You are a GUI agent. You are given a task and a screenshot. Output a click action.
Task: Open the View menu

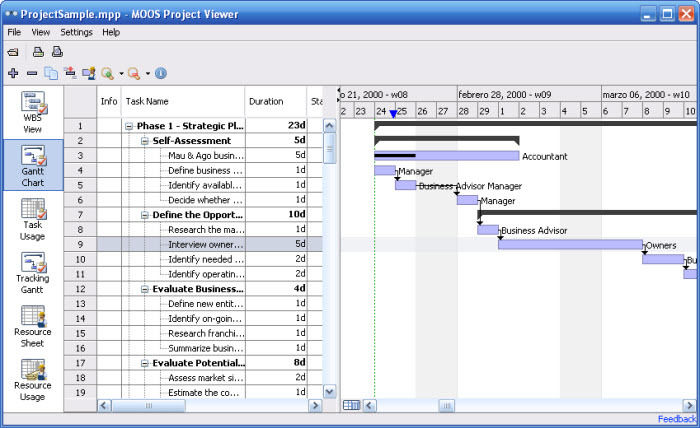pos(40,32)
